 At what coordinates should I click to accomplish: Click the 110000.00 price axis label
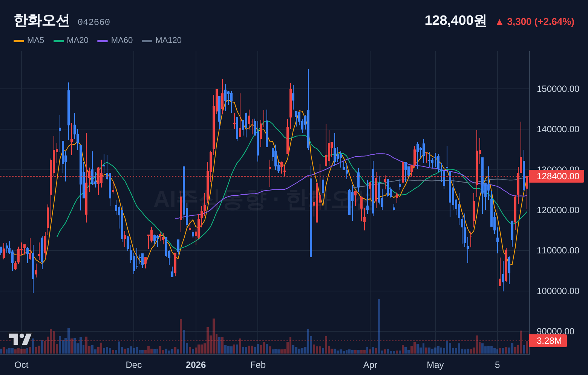pyautogui.click(x=558, y=250)
